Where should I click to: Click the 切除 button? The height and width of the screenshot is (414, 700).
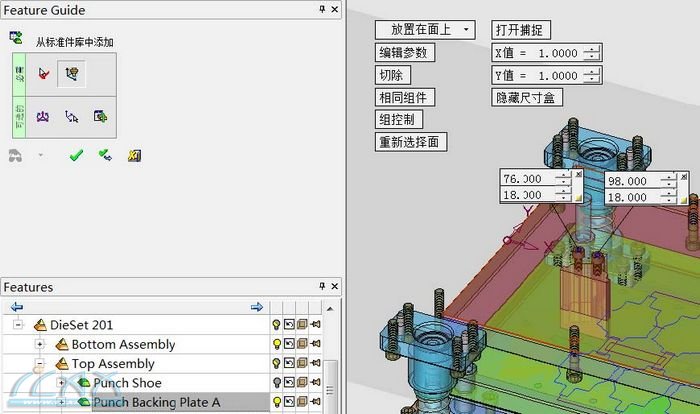tap(392, 75)
